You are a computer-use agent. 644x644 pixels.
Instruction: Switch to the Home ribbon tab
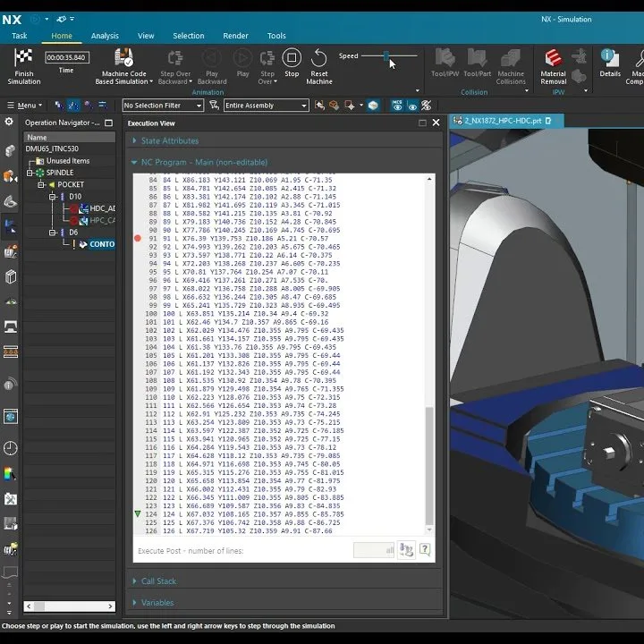[62, 36]
